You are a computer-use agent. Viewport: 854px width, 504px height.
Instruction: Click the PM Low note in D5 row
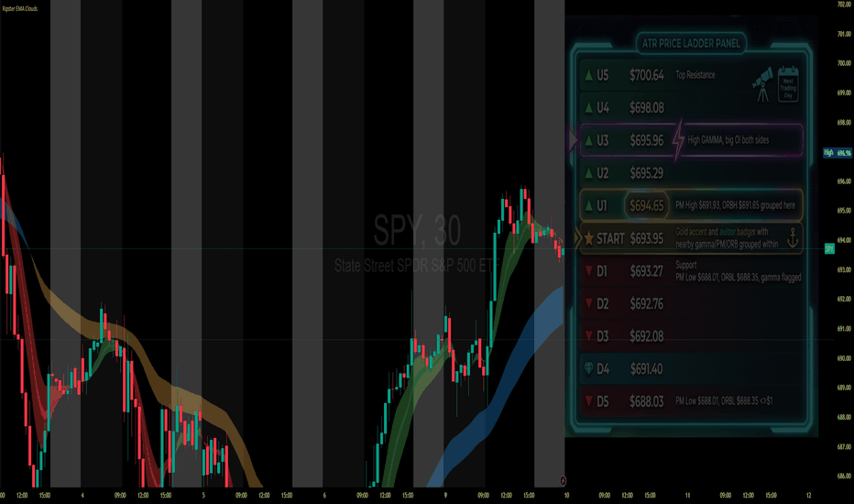pos(724,401)
